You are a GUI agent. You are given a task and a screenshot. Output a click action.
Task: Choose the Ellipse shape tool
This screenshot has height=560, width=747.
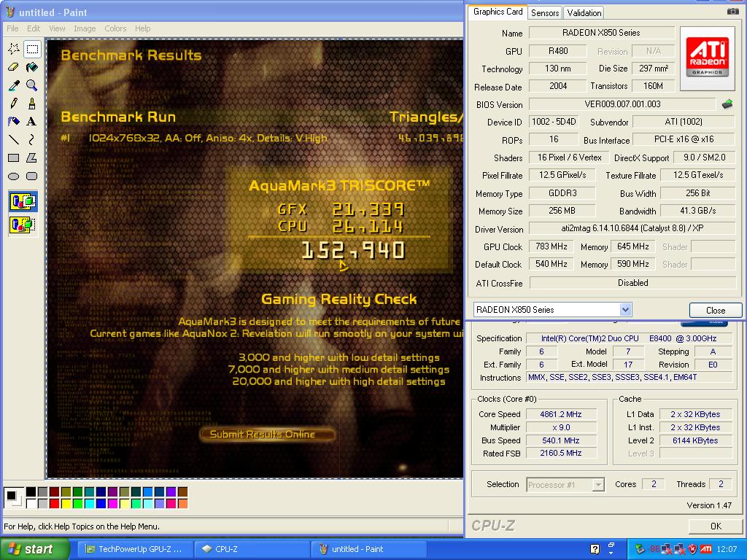tap(14, 176)
